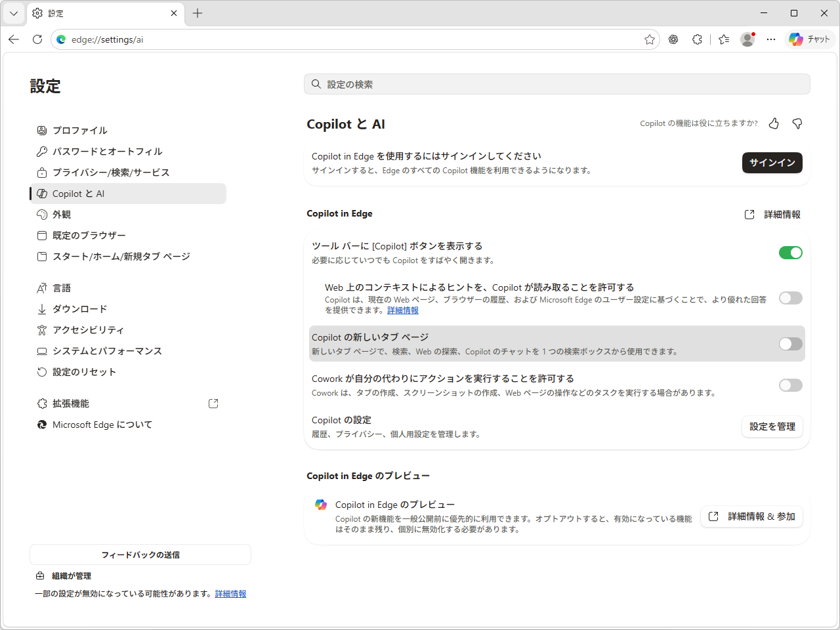The width and height of the screenshot is (840, 630).
Task: Select 既定のブラウザー in sidebar
Action: point(128,236)
